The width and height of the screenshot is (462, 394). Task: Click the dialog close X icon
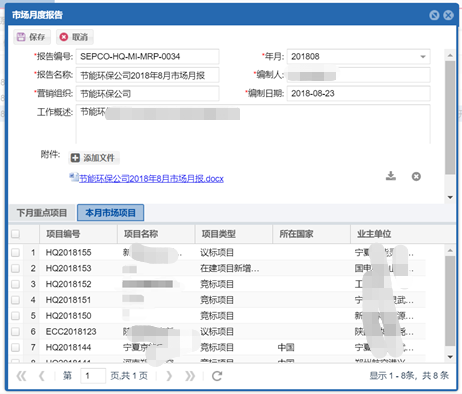click(448, 15)
